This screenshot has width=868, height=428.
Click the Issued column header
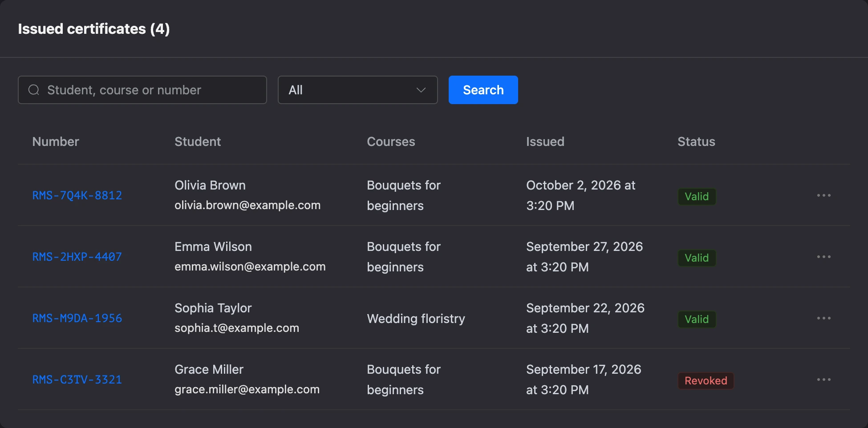(x=545, y=141)
